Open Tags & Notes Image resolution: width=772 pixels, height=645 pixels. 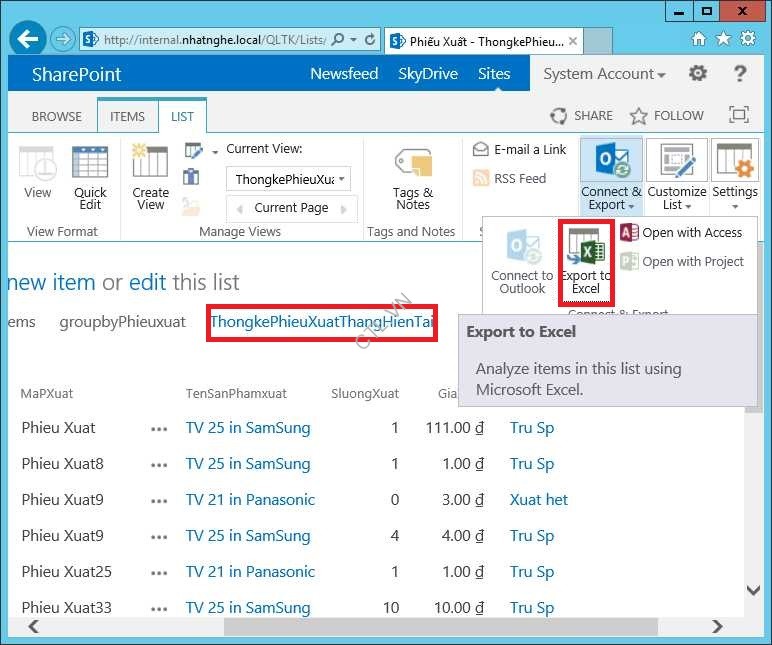click(412, 165)
